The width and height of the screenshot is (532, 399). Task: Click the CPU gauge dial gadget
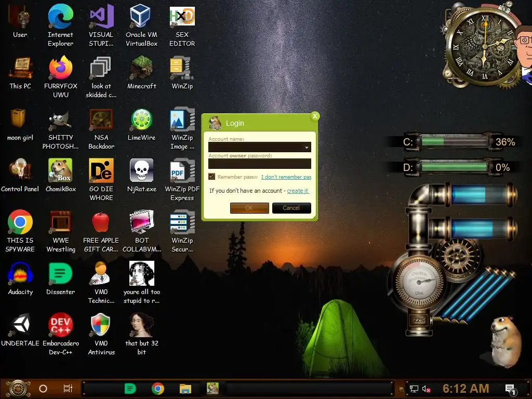[419, 282]
